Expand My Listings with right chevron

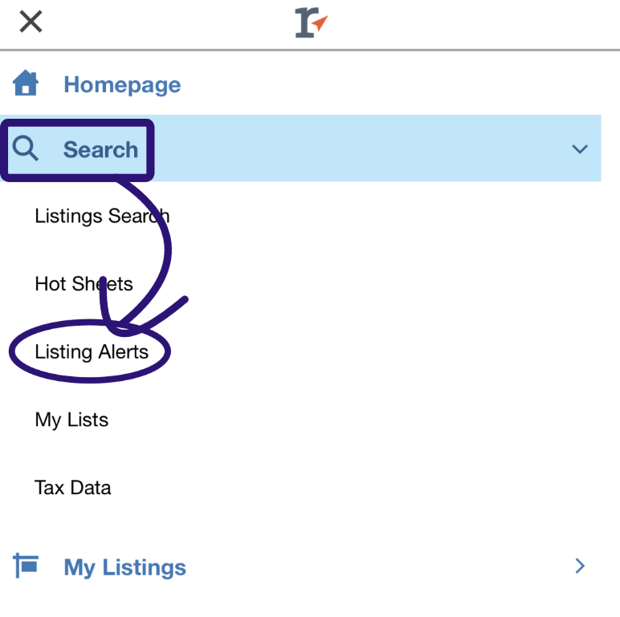[x=580, y=566]
